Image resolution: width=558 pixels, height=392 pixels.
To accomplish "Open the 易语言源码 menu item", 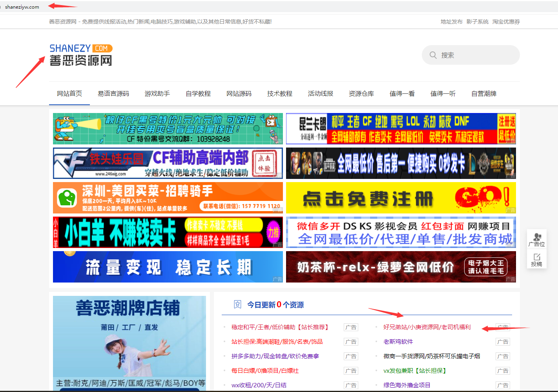I will click(x=113, y=94).
